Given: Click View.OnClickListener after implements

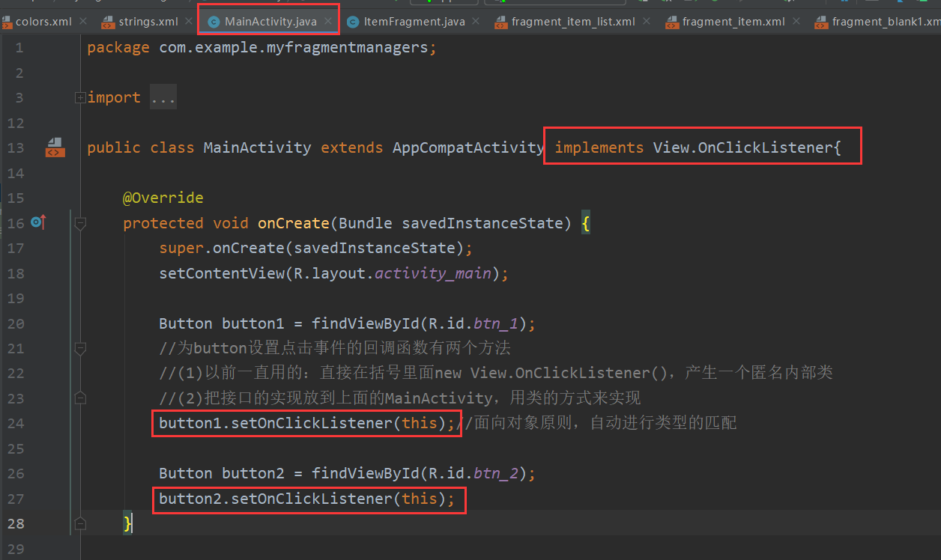Looking at the screenshot, I should 742,147.
